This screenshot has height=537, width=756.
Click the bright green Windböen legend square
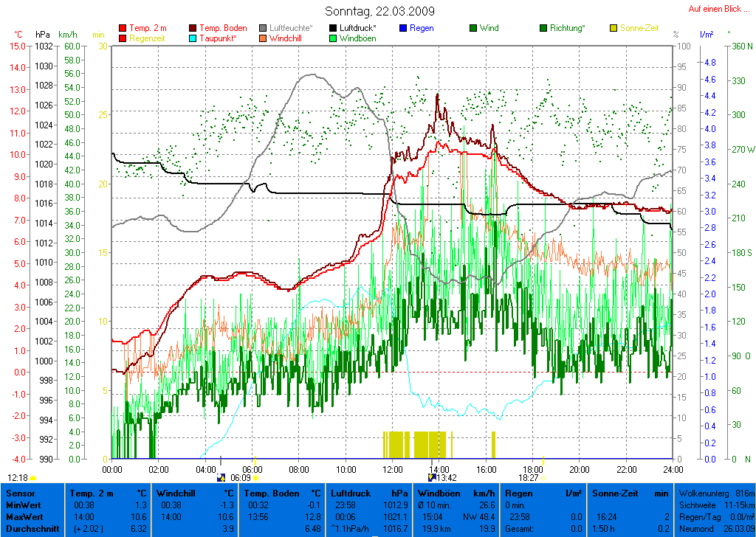click(334, 38)
